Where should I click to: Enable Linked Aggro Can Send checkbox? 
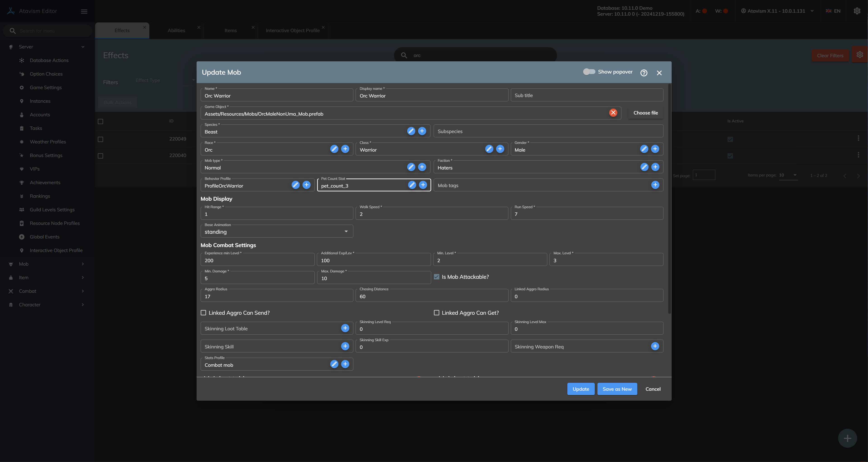(204, 313)
